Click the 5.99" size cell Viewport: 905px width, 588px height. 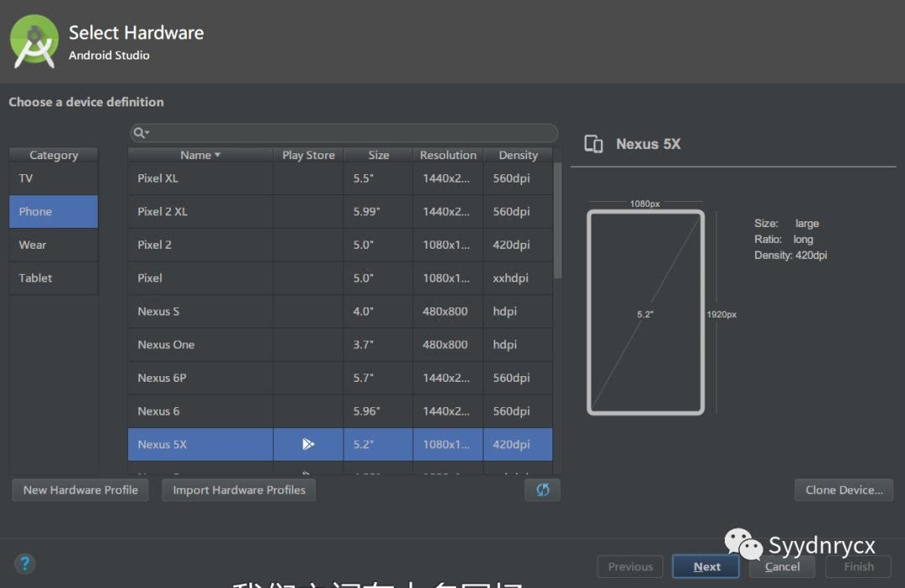coord(379,211)
